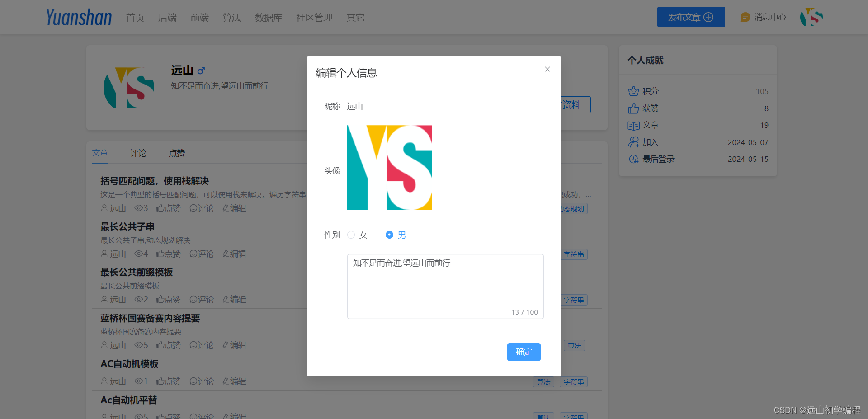
Task: Open the 后端 navigation item
Action: (x=167, y=18)
